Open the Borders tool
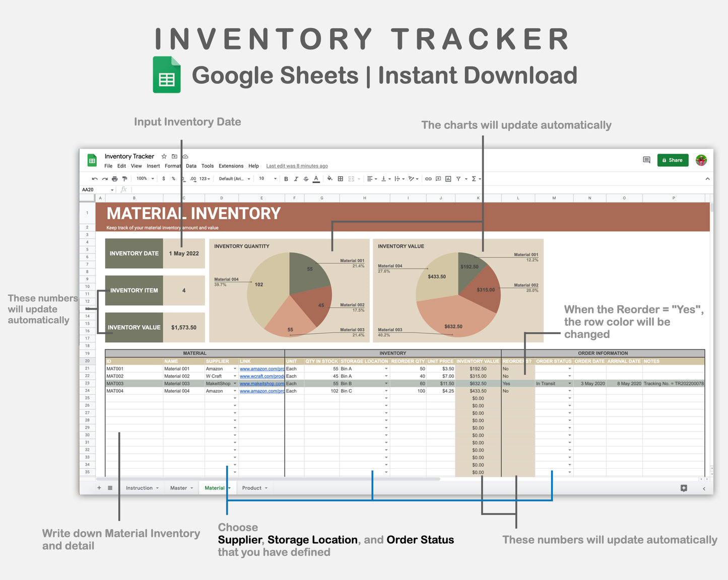Screen dimensions: 728x580 click(x=340, y=179)
